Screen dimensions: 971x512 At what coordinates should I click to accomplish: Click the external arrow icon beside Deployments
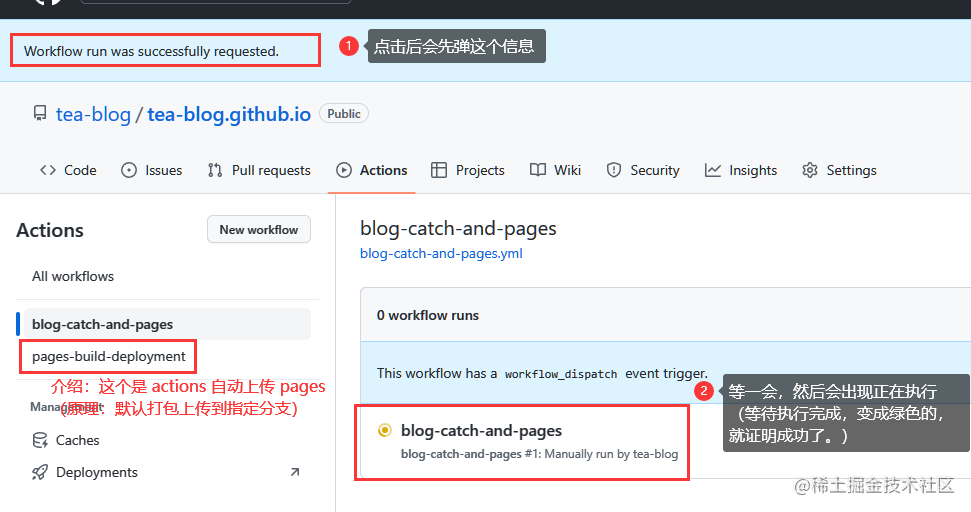[x=295, y=472]
